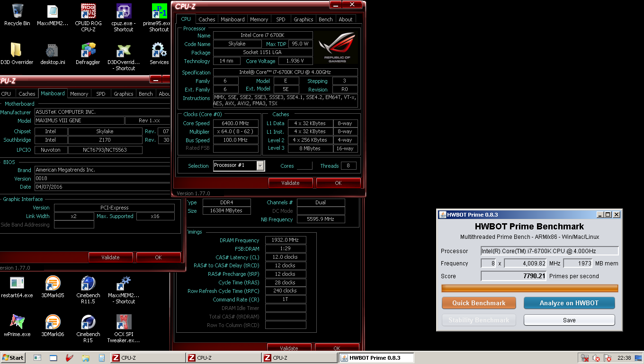This screenshot has width=644, height=364.
Task: Open the D3DOverrider Shortcut icon
Action: pyautogui.click(x=124, y=56)
